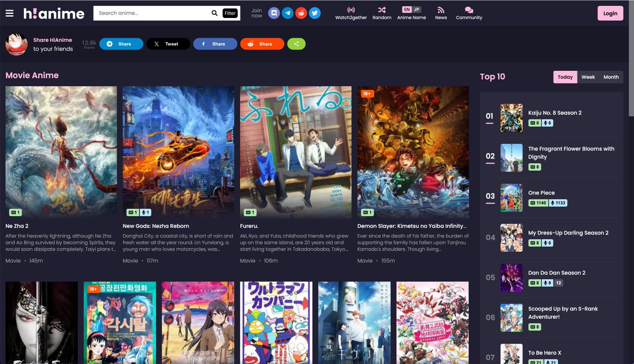Click the One Piece thumbnail in Top 10

511,198
